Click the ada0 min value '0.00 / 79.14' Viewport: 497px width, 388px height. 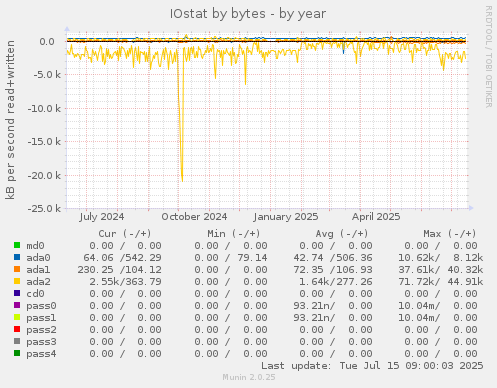[231, 258]
